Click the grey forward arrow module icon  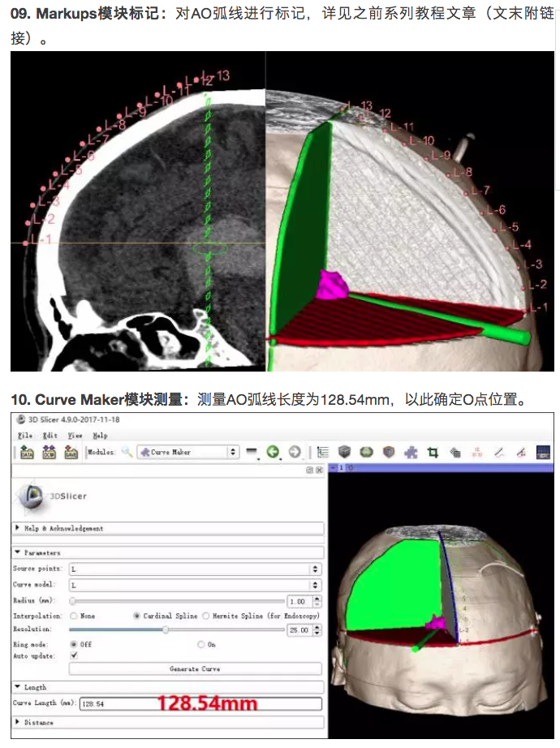[294, 452]
